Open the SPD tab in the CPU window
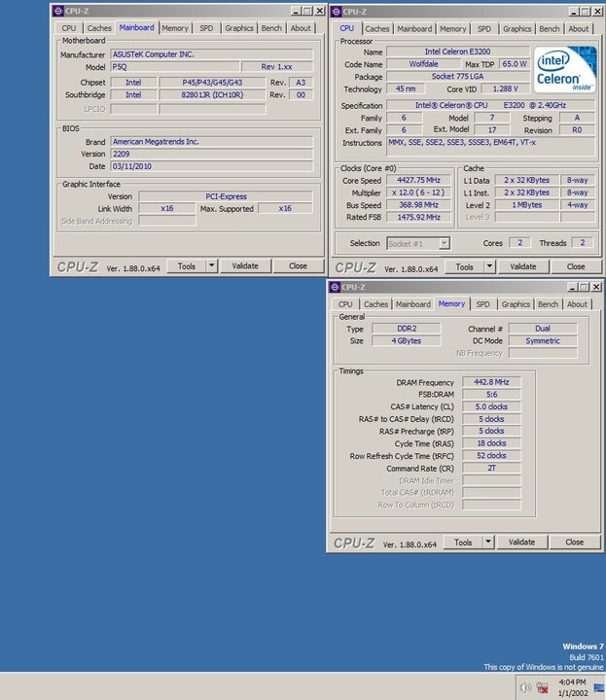The image size is (606, 700). pos(484,28)
